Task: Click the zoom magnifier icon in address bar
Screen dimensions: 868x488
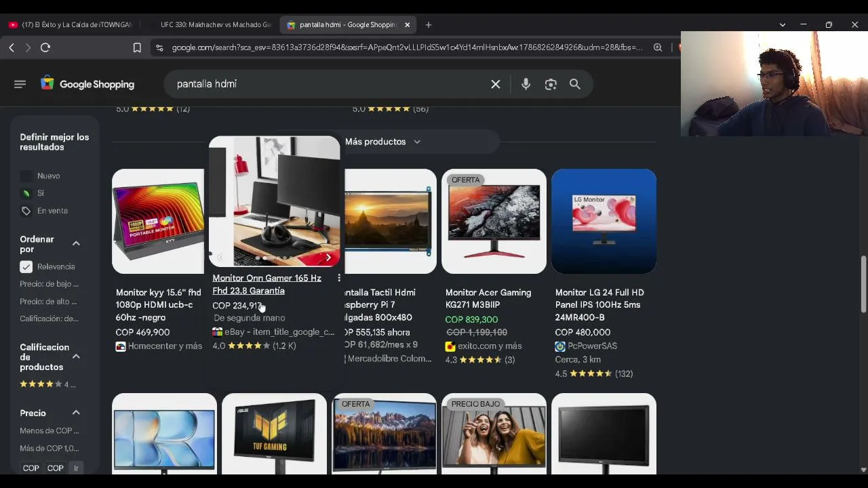Action: (x=658, y=47)
